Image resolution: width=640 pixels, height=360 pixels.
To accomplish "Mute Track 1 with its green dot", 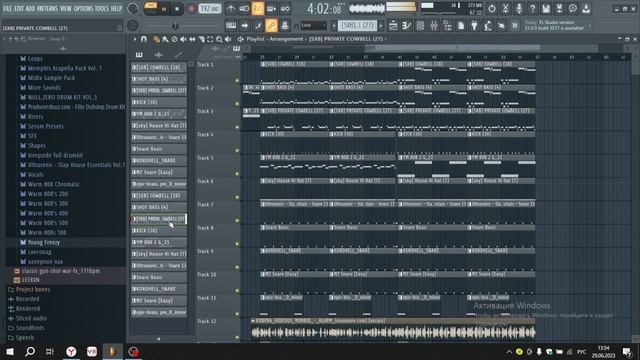I will tap(237, 80).
